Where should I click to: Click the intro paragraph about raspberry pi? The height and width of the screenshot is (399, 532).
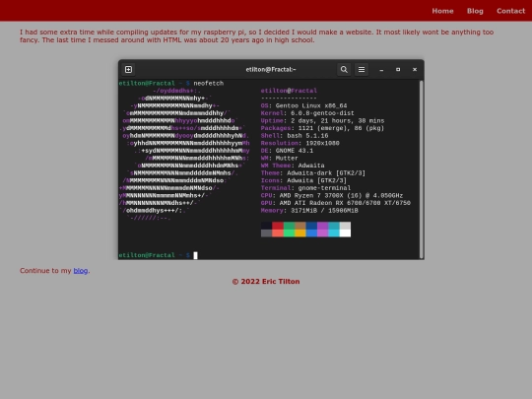click(256, 36)
